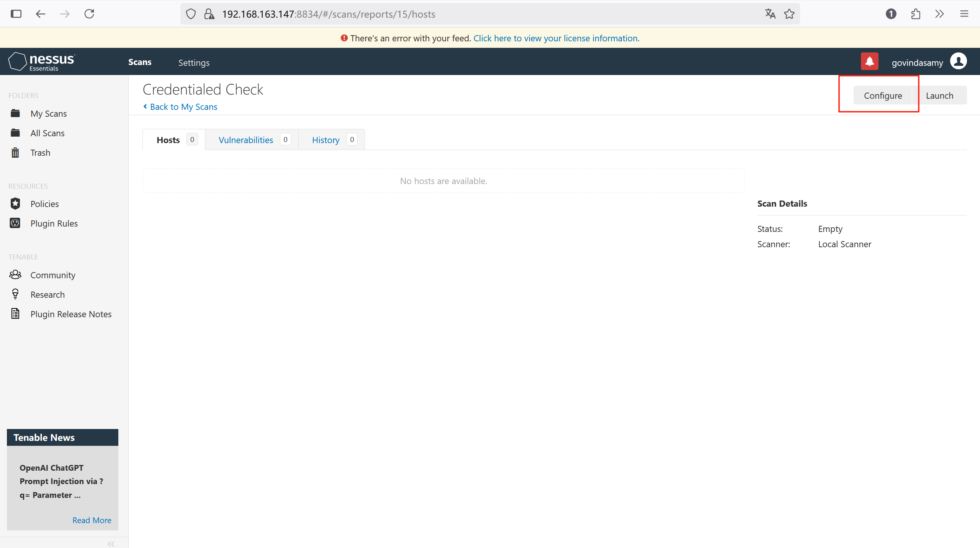This screenshot has width=980, height=548.
Task: Click the OpenAI ChatGPT news headline
Action: tap(61, 481)
